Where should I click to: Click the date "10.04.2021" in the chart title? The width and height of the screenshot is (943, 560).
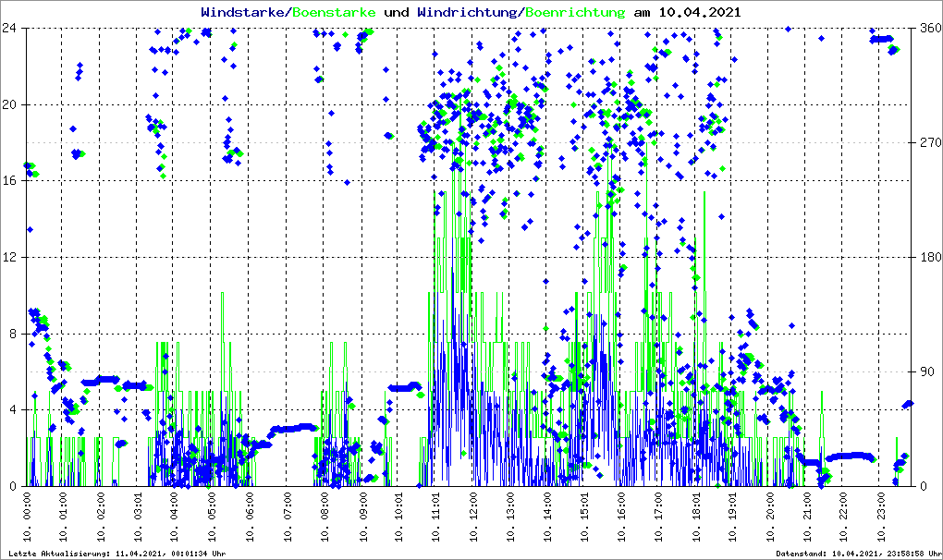698,12
